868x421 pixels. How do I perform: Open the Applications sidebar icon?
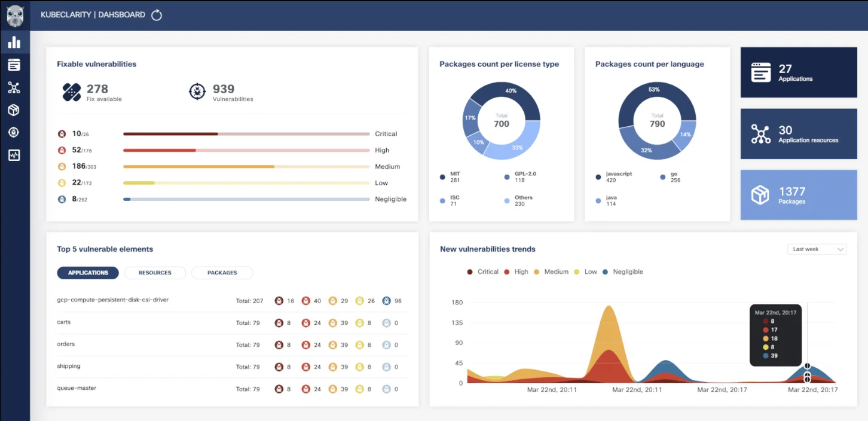(14, 65)
